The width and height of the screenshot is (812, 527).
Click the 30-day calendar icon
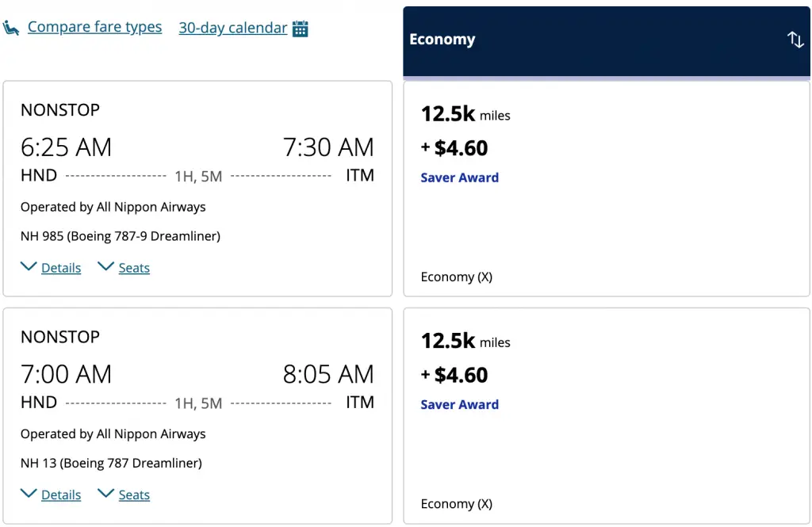tap(301, 29)
